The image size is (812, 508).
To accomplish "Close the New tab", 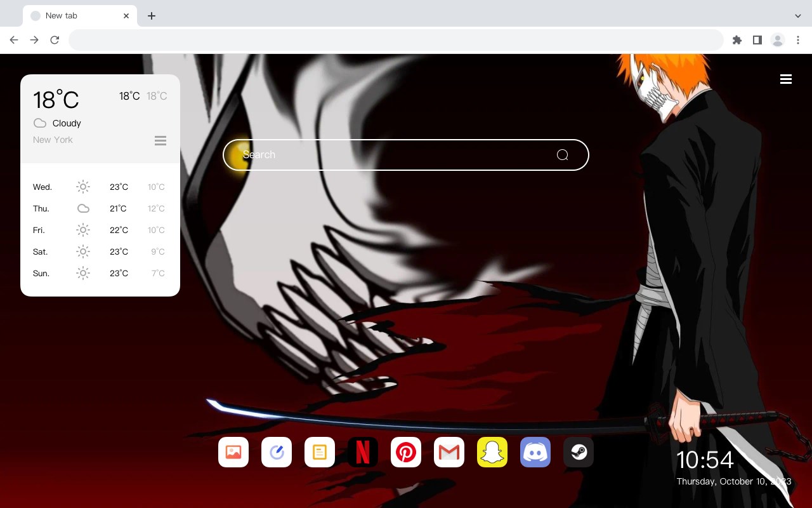I will pyautogui.click(x=126, y=16).
